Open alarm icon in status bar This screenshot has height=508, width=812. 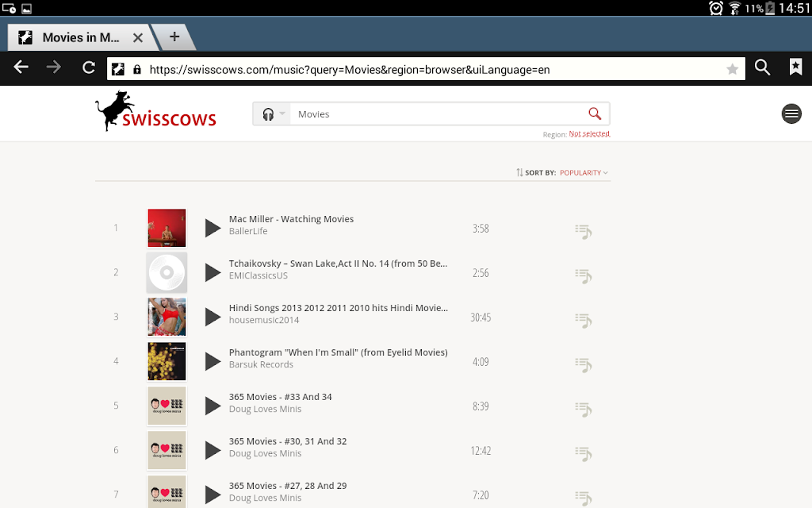[x=716, y=8]
